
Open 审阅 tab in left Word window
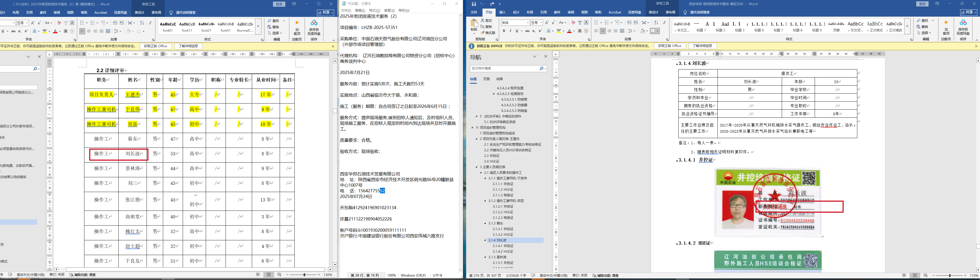tap(57, 13)
